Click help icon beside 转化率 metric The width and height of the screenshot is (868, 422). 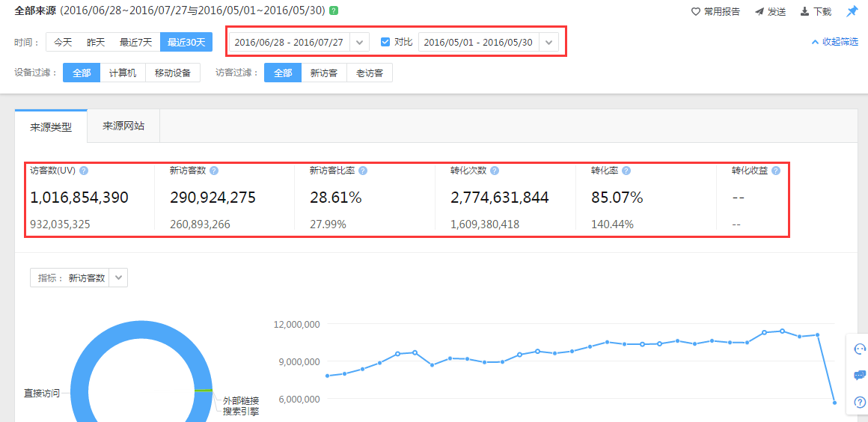pos(626,171)
